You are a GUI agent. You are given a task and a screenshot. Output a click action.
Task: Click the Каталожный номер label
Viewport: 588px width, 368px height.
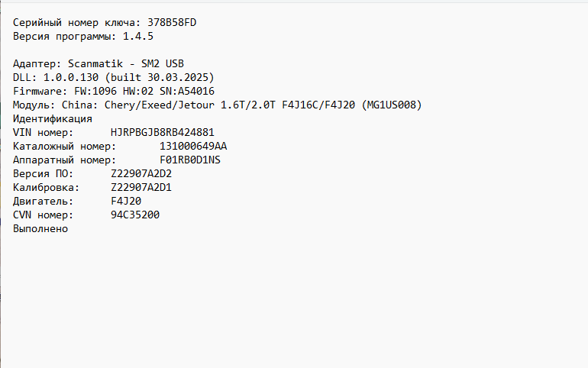[64, 146]
